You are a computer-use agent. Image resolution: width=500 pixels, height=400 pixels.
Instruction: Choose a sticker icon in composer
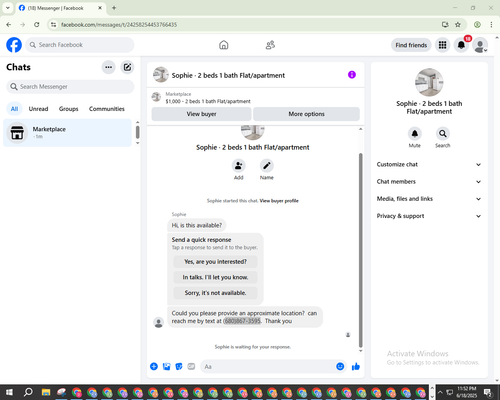[x=179, y=367]
